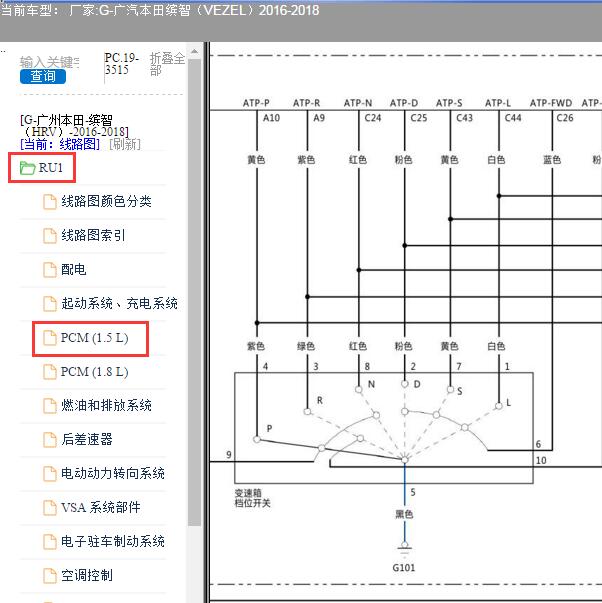
Task: Open 燃油和排放系统 entry
Action: tap(106, 405)
